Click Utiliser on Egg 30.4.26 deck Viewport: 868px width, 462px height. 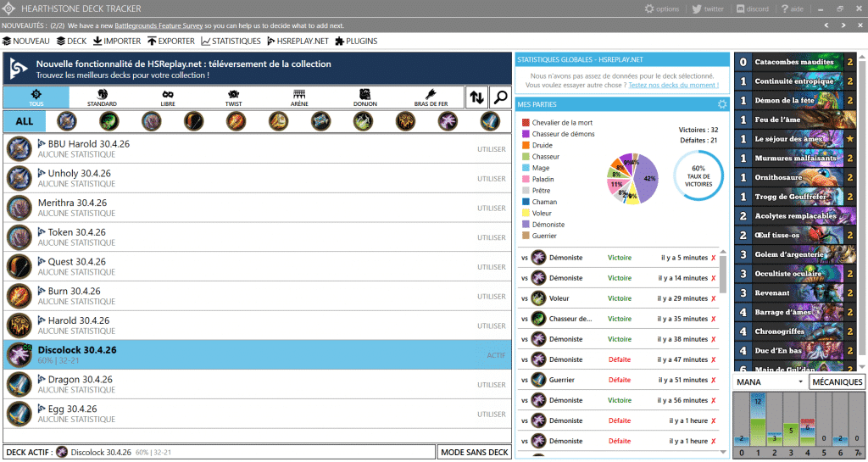(x=492, y=414)
